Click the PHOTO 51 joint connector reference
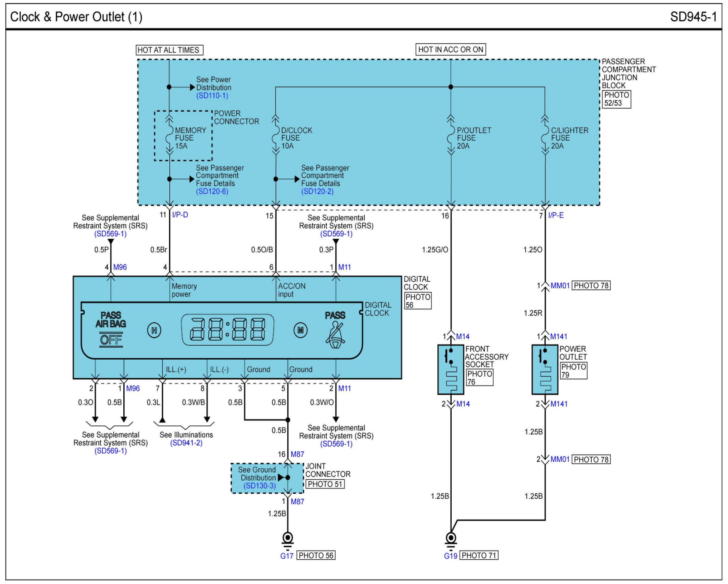The image size is (728, 584). pos(325,484)
